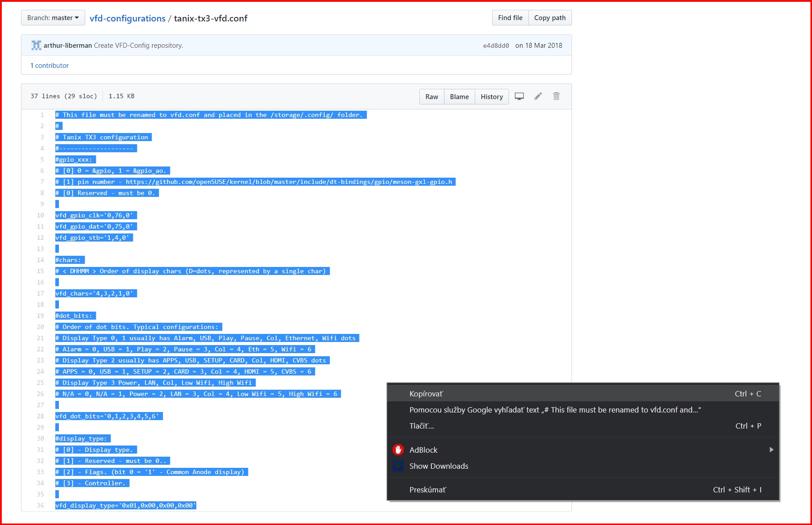812x525 pixels.
Task: Click the desktop open icon in file toolbar
Action: pyautogui.click(x=519, y=96)
